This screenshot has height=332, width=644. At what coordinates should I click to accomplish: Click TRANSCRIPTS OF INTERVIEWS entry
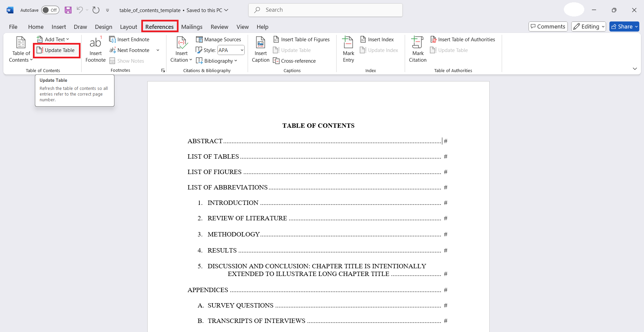[323, 321]
